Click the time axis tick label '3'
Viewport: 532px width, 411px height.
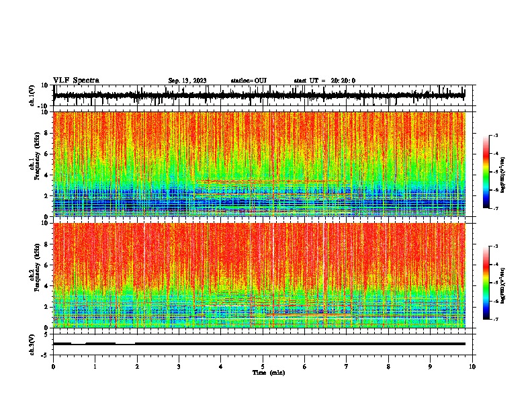click(x=179, y=367)
